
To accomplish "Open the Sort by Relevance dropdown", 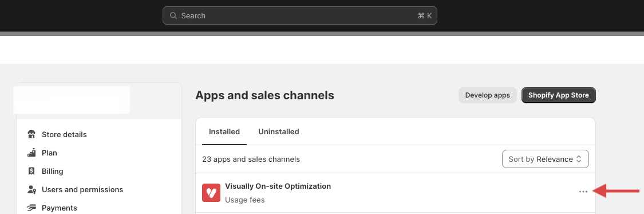I will tap(546, 159).
